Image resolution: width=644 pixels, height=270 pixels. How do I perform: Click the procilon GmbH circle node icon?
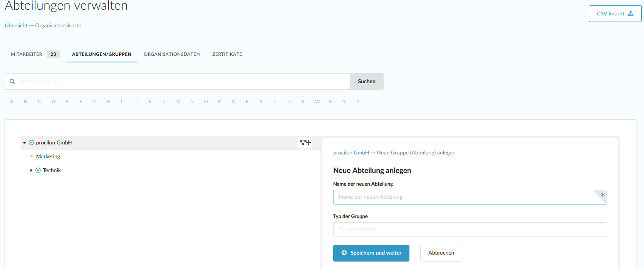32,143
